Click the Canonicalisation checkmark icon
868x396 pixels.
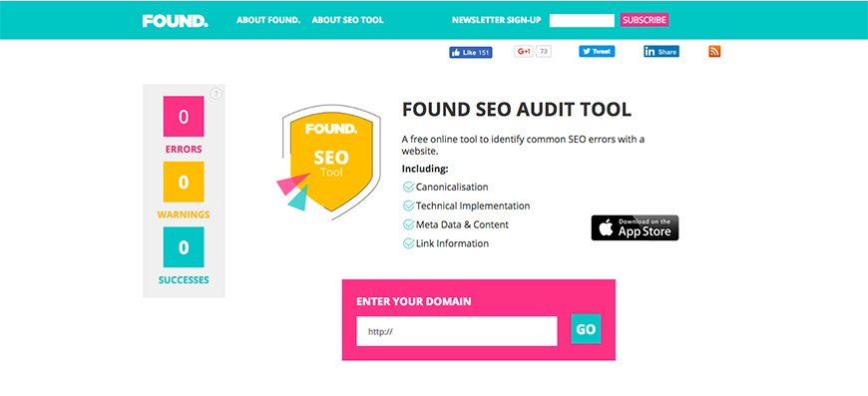coord(408,187)
